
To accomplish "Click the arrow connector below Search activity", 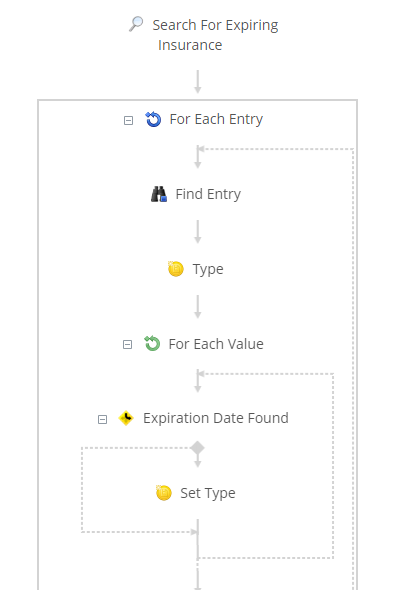I will pos(198,81).
